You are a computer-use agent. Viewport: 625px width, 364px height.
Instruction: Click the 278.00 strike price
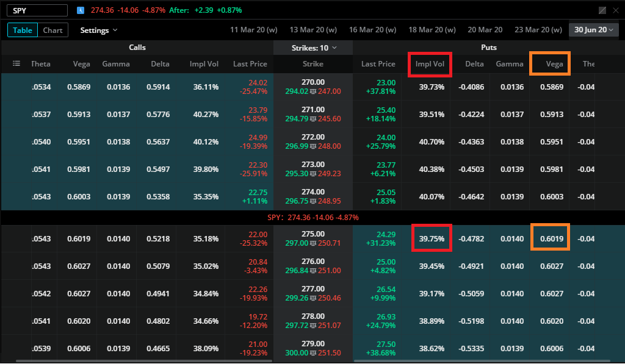click(x=313, y=316)
